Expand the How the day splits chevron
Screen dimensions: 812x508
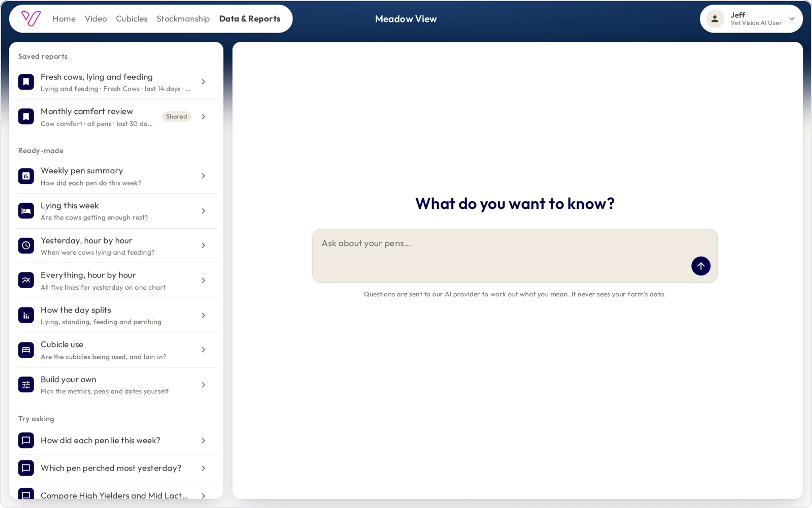point(203,315)
